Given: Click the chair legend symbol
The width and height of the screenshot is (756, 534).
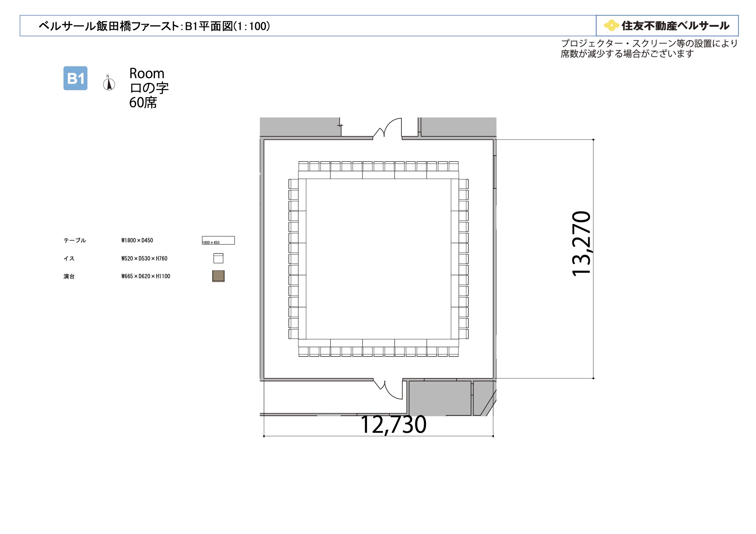Looking at the screenshot, I should coord(218,258).
